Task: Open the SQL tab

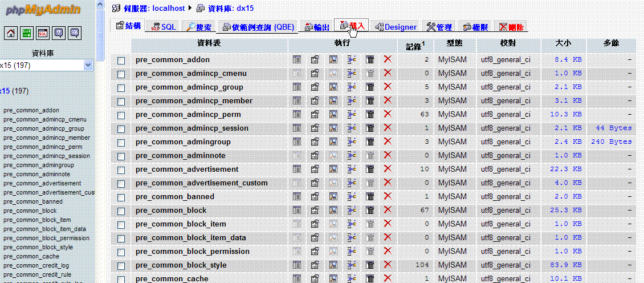Action: (163, 27)
